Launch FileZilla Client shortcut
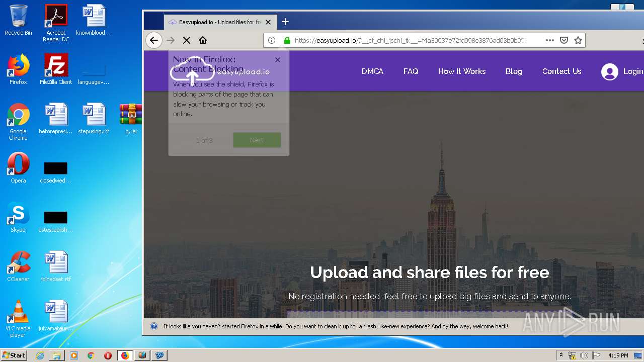 (x=56, y=69)
